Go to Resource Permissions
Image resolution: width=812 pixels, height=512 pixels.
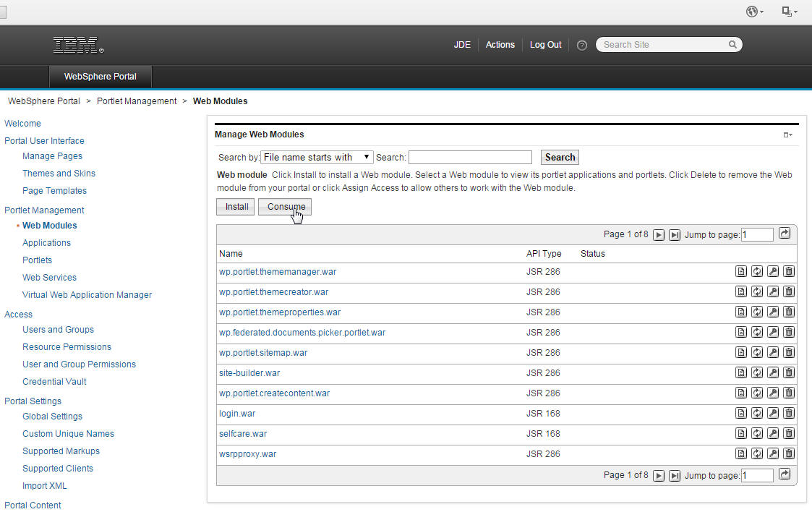tap(67, 347)
